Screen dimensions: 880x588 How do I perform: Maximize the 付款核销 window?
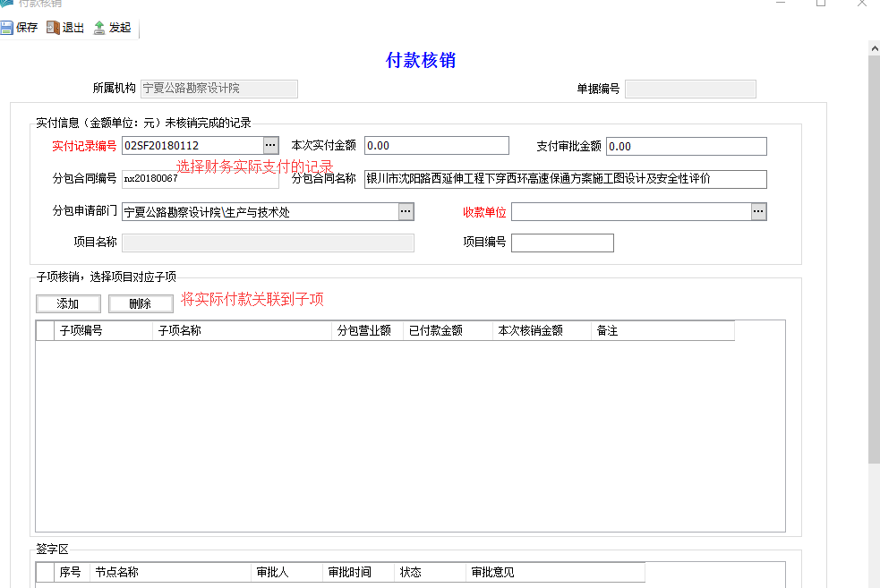821,4
